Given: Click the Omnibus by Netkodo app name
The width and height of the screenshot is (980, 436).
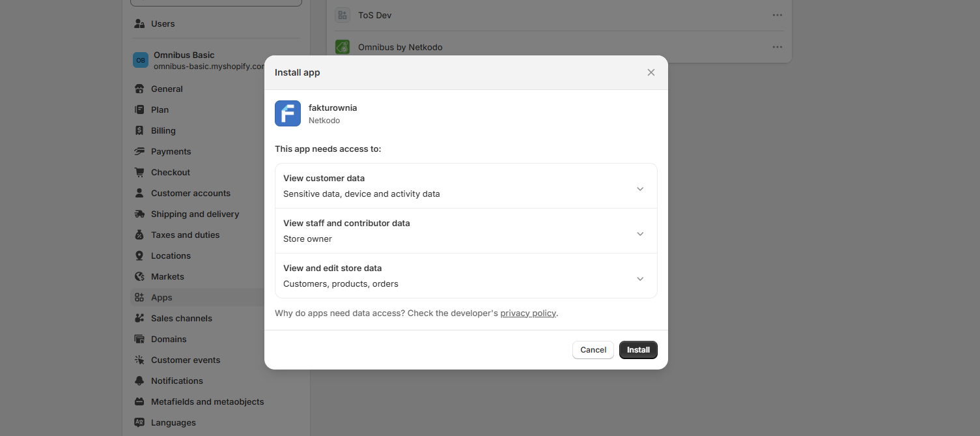Looking at the screenshot, I should (400, 47).
